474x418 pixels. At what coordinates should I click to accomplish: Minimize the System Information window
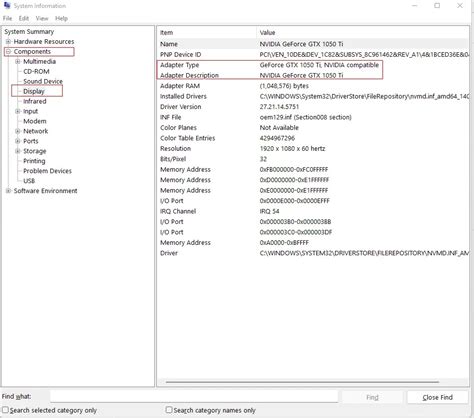click(415, 6)
